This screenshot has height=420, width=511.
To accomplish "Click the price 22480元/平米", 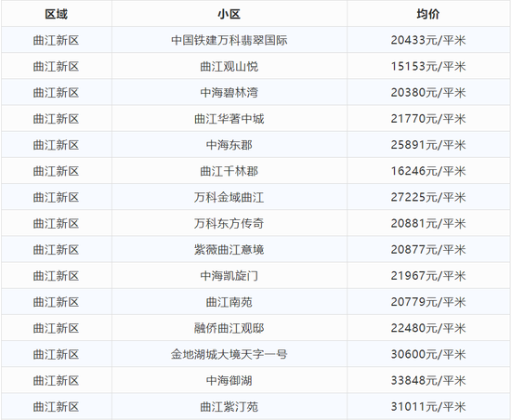I will [428, 328].
